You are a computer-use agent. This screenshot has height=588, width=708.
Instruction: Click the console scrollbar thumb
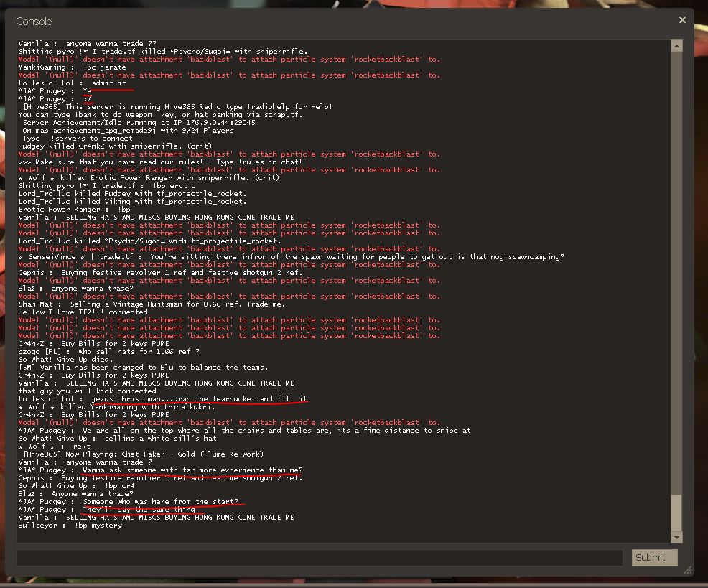pyautogui.click(x=676, y=513)
